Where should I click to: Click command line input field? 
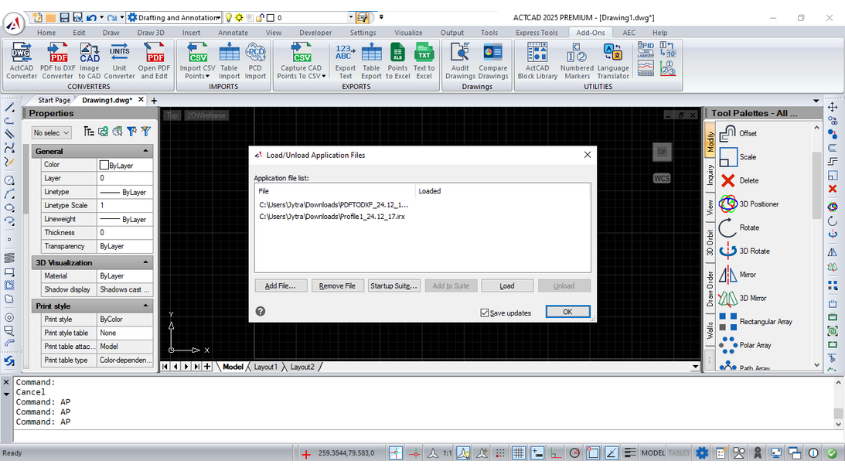423,436
